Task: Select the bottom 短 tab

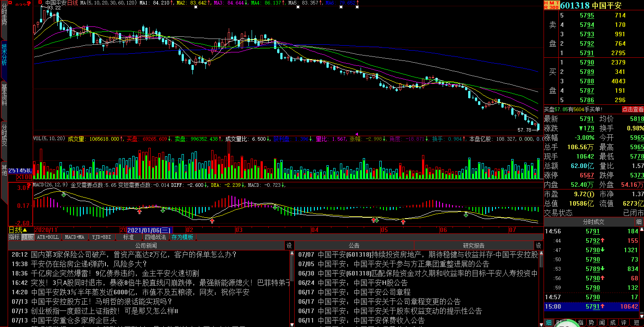Action: tap(636, 323)
